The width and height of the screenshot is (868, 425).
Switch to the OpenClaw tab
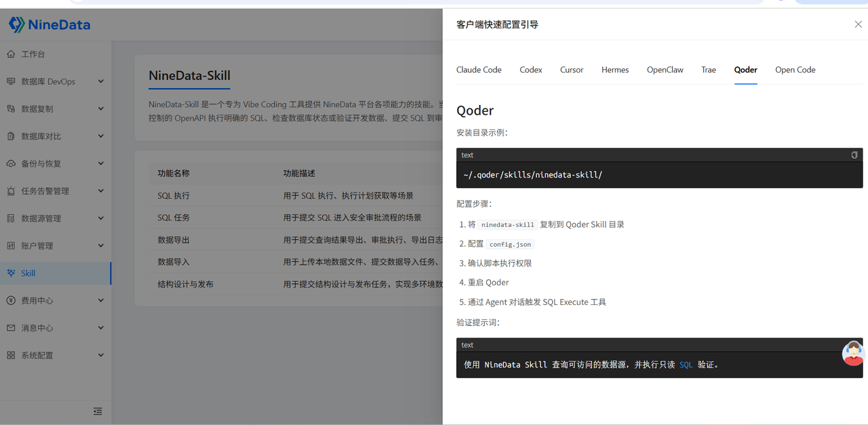click(x=665, y=70)
